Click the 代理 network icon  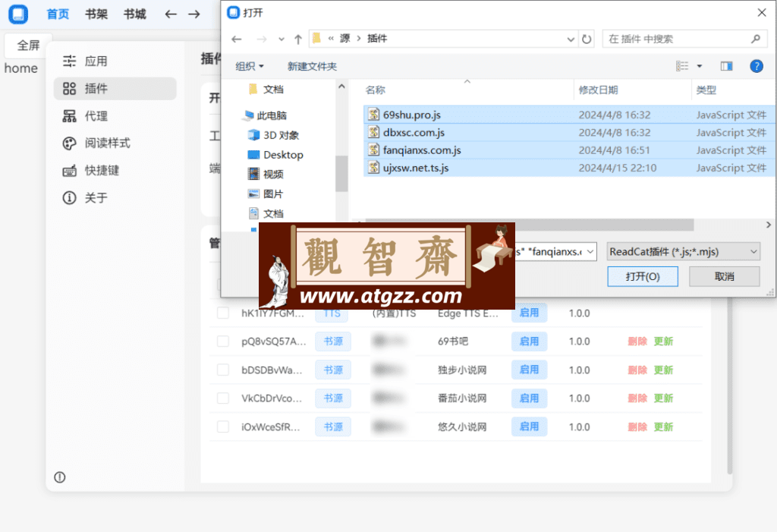coord(69,116)
